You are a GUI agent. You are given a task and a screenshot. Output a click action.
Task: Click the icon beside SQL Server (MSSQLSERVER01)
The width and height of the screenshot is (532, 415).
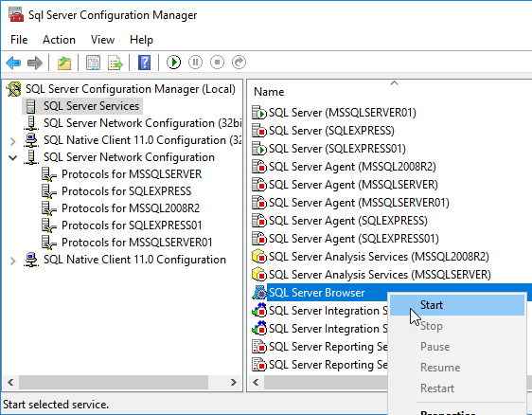259,113
